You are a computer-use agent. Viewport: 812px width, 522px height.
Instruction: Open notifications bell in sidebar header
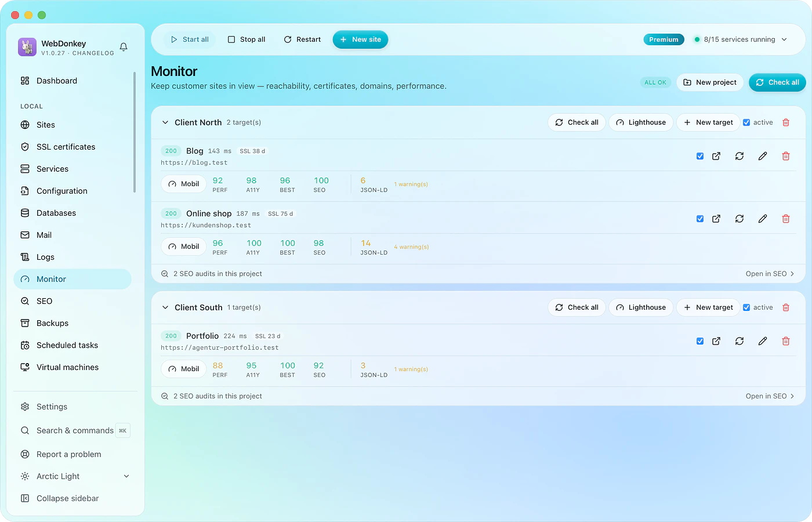point(124,47)
